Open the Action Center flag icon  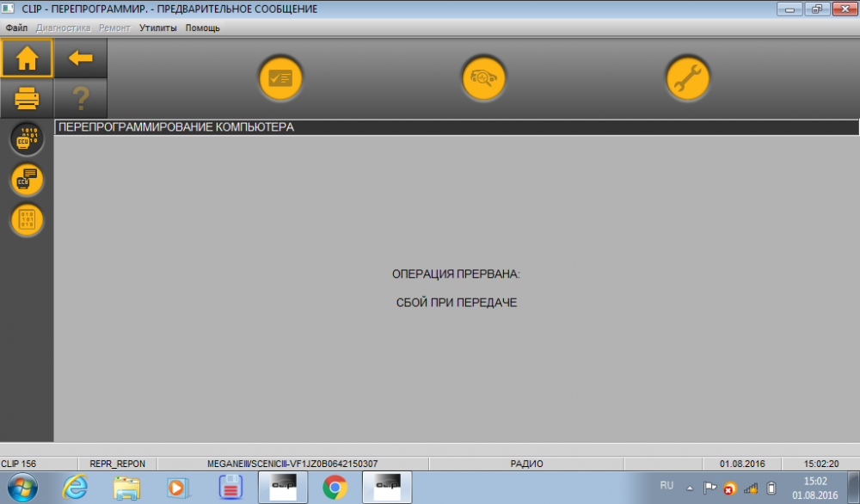pos(709,488)
